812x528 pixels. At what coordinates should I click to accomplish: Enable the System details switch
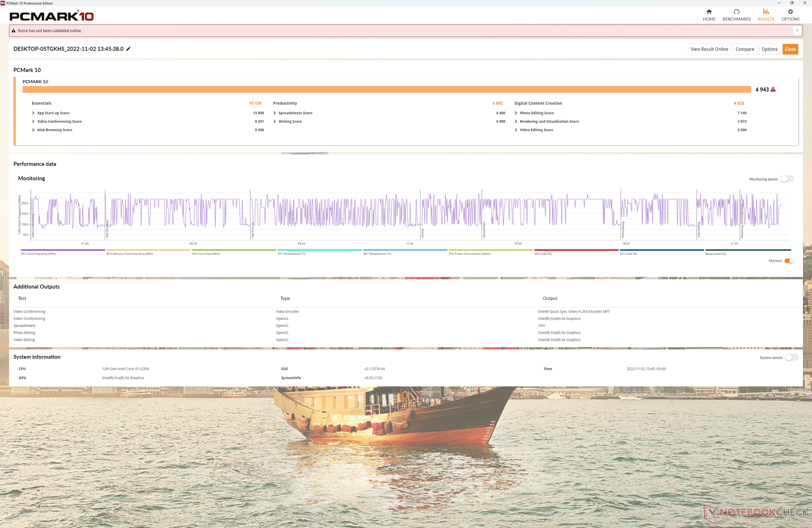click(x=791, y=358)
